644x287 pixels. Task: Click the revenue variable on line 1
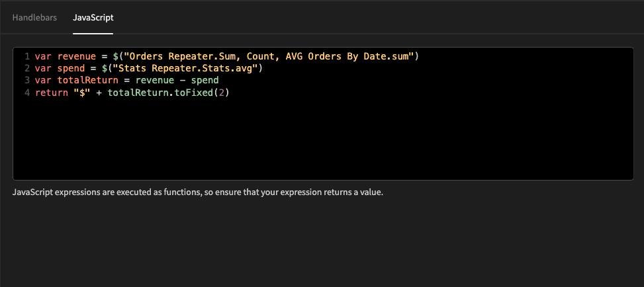click(76, 56)
